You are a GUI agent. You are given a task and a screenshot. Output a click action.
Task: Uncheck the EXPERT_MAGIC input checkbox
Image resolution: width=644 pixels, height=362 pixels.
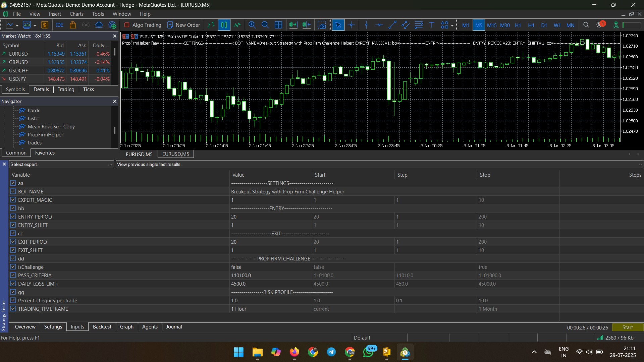pyautogui.click(x=13, y=200)
